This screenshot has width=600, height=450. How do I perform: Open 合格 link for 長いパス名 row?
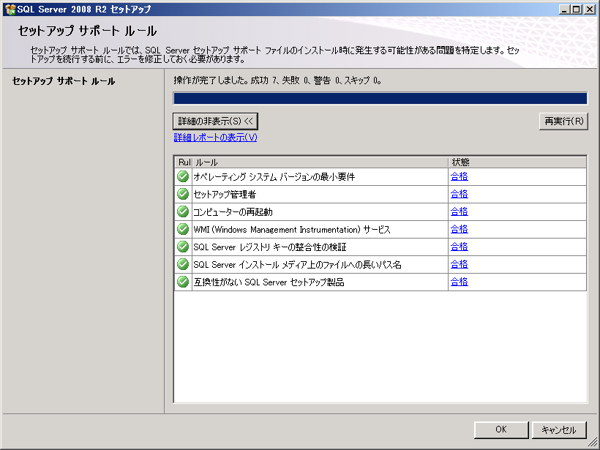coord(459,264)
